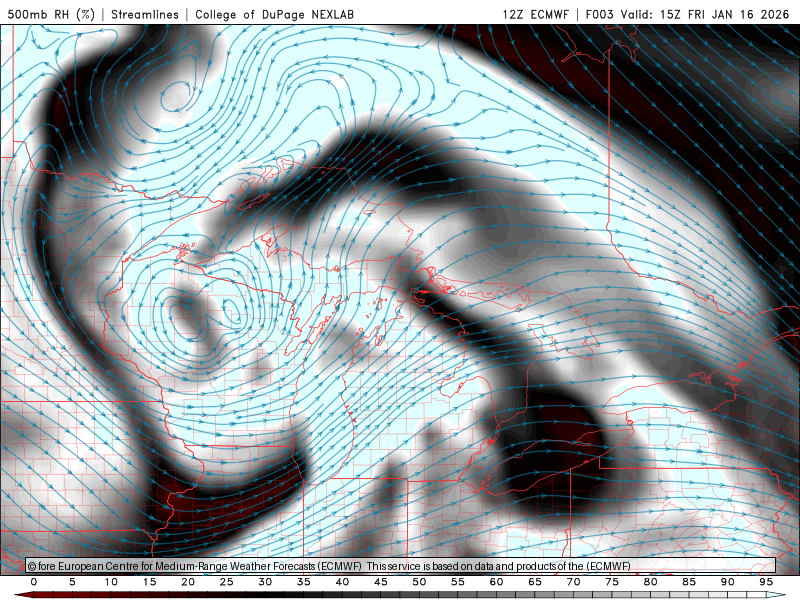800x600 pixels.
Task: Click 'College of DuPage NEXLAB' header text
Action: [274, 14]
